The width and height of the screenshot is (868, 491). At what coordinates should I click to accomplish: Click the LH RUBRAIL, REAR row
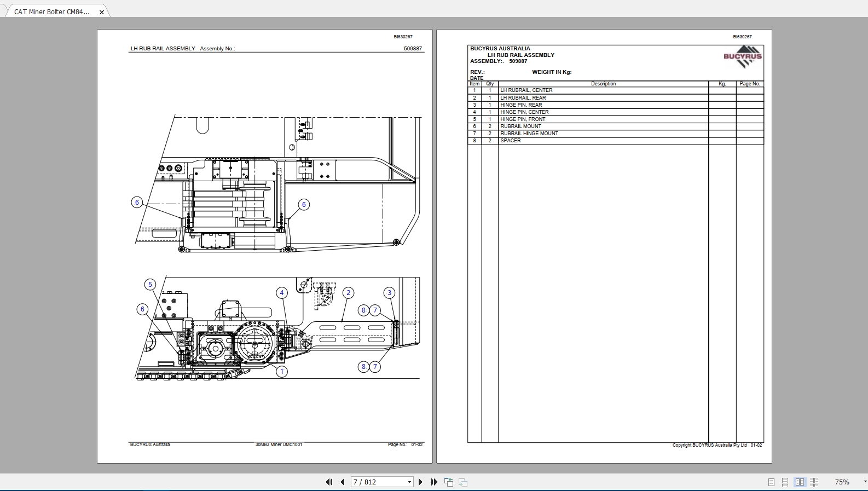[616, 97]
